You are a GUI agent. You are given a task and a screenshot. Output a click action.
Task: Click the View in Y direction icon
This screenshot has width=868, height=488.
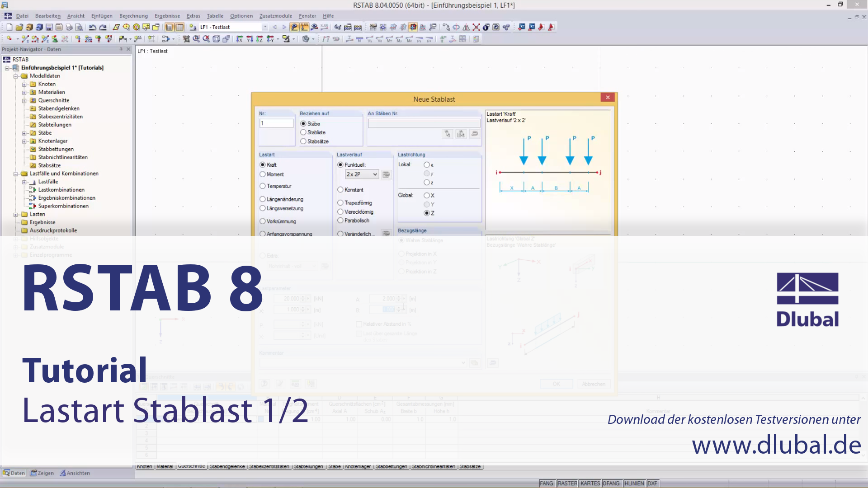coord(250,39)
